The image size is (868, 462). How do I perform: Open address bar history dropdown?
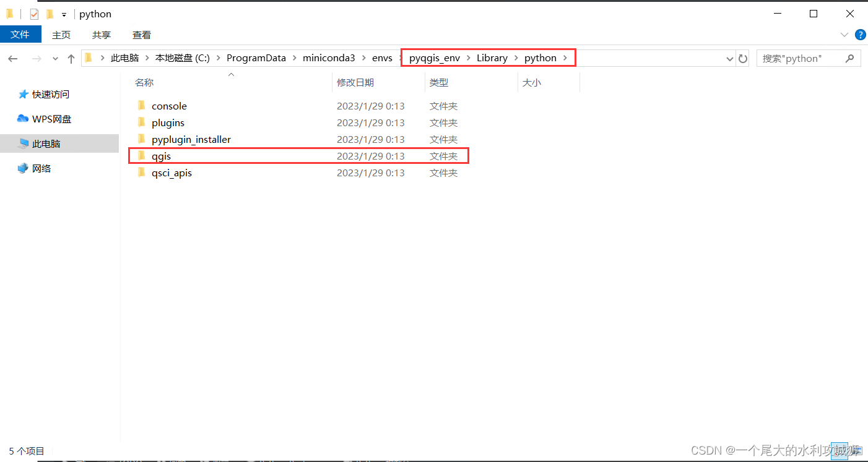[729, 59]
